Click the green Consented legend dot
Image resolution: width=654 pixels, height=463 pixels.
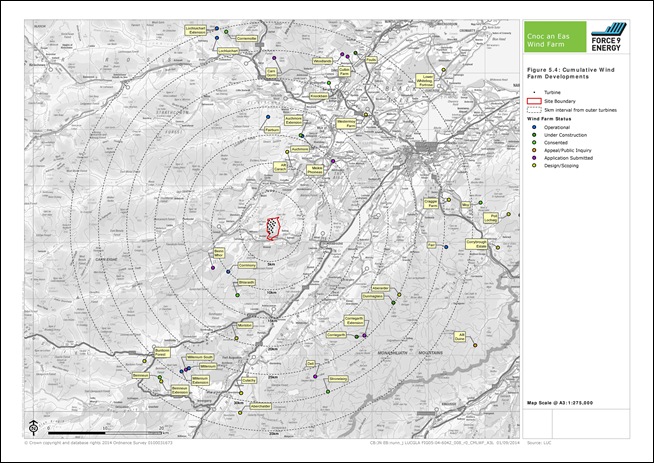click(534, 142)
